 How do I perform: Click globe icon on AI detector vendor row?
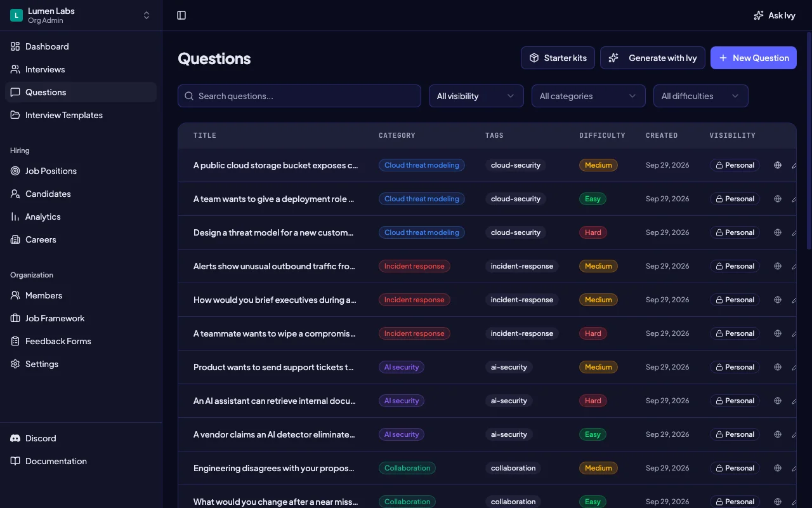tap(778, 434)
